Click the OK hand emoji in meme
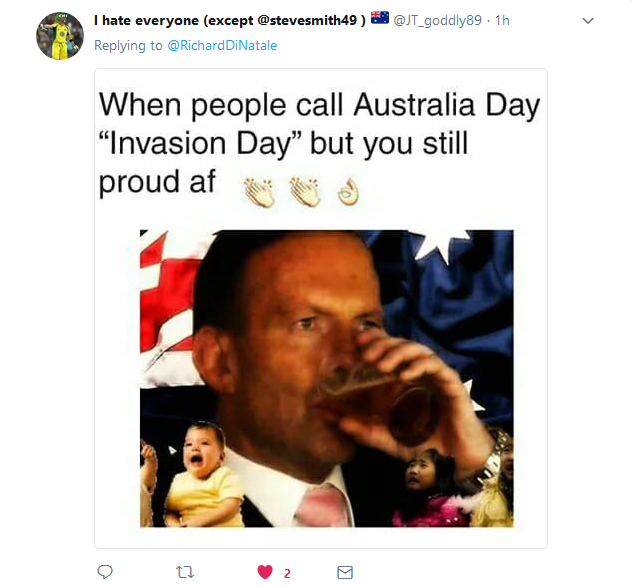The height and width of the screenshot is (586, 632). [x=348, y=192]
